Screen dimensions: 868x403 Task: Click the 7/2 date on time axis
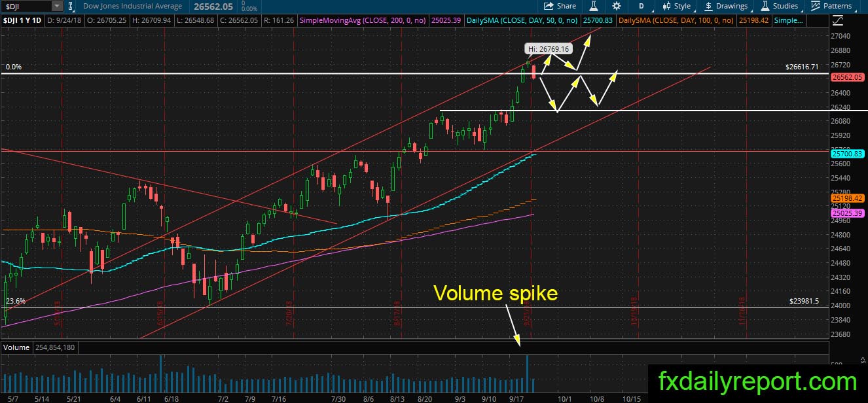223,398
